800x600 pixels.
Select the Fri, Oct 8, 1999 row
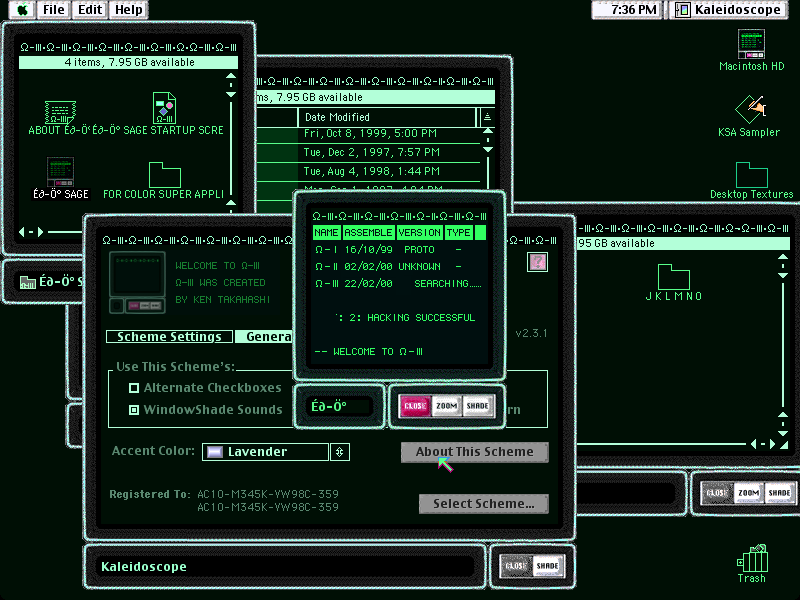click(x=369, y=134)
